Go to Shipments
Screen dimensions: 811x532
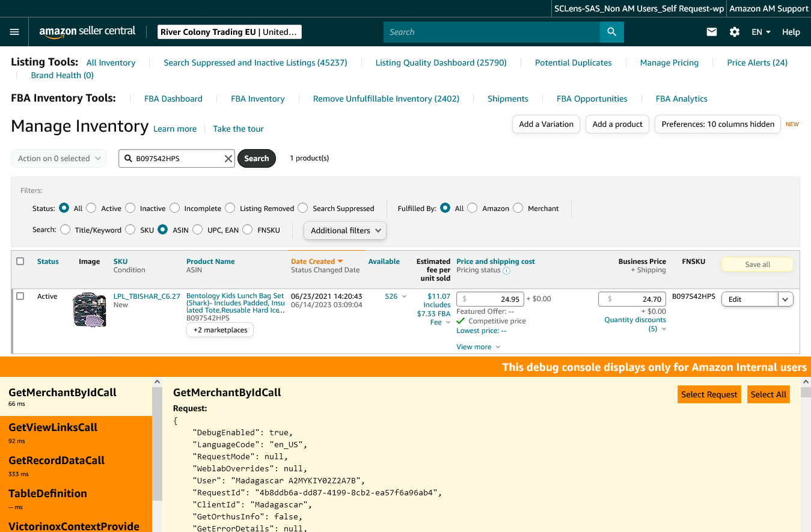pos(508,99)
